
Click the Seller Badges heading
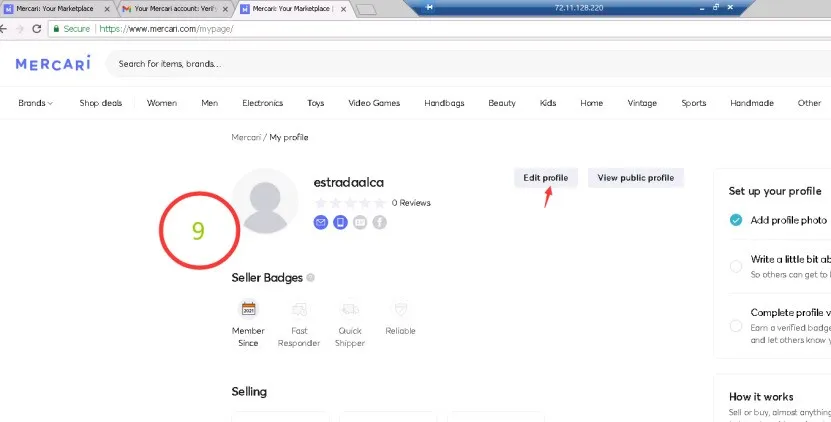(x=267, y=278)
